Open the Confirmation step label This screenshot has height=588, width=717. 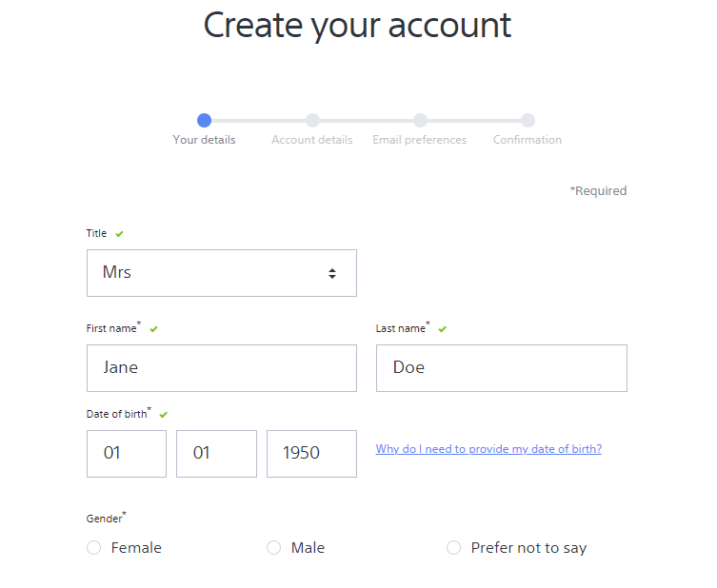(528, 140)
